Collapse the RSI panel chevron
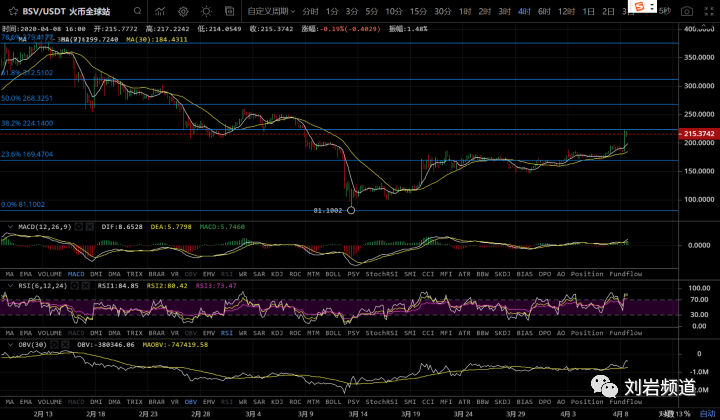The image size is (720, 420). point(10,286)
